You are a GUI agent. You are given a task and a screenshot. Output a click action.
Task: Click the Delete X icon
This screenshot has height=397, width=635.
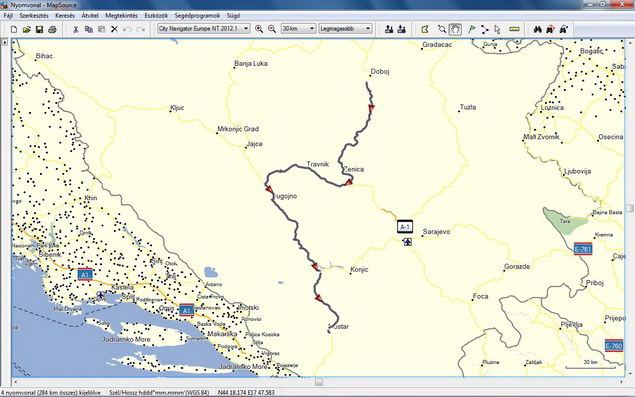114,29
